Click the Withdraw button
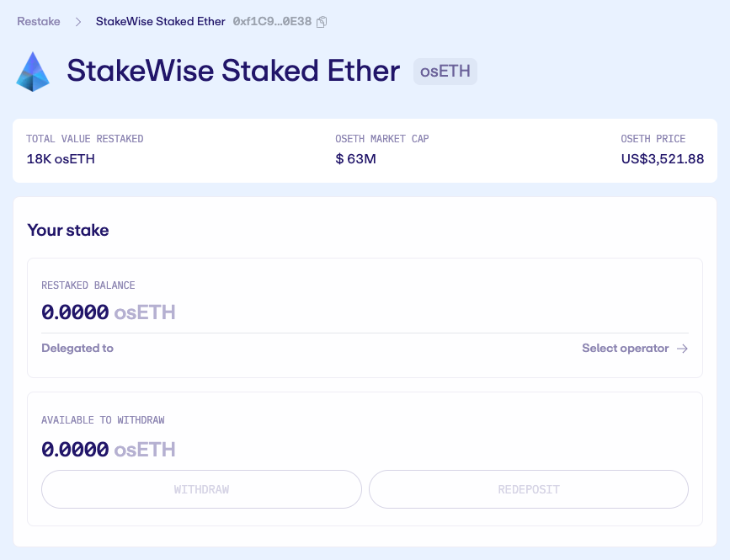Screen dimensions: 730x560 pos(201,489)
